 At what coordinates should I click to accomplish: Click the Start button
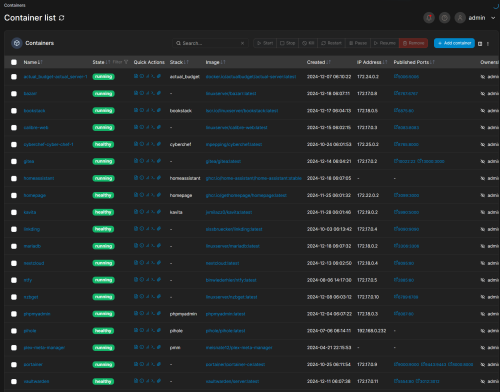pos(265,43)
